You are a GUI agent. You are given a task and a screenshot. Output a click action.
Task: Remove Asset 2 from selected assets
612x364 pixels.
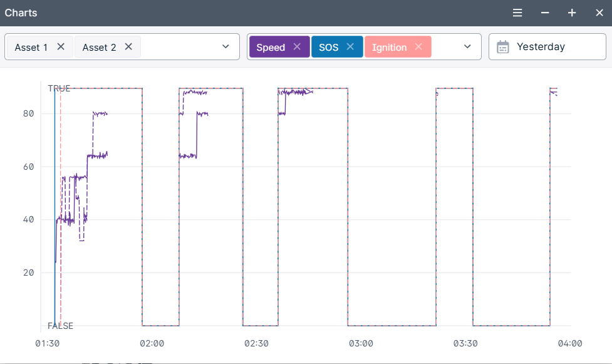(128, 46)
